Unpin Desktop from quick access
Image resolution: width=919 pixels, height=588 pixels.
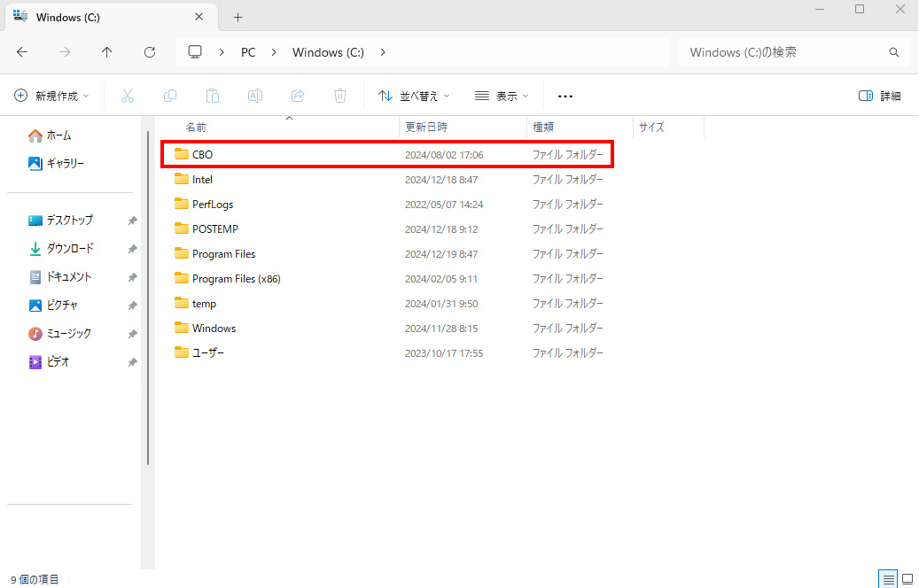(x=132, y=220)
